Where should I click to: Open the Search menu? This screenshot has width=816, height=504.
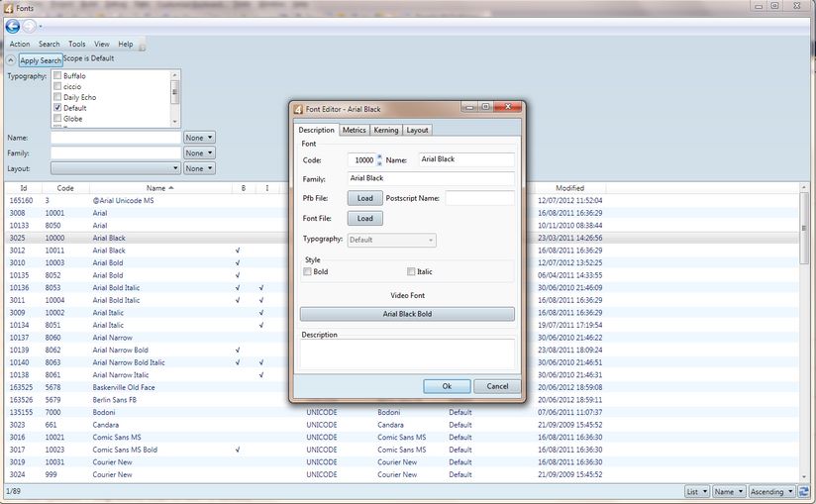coord(50,45)
